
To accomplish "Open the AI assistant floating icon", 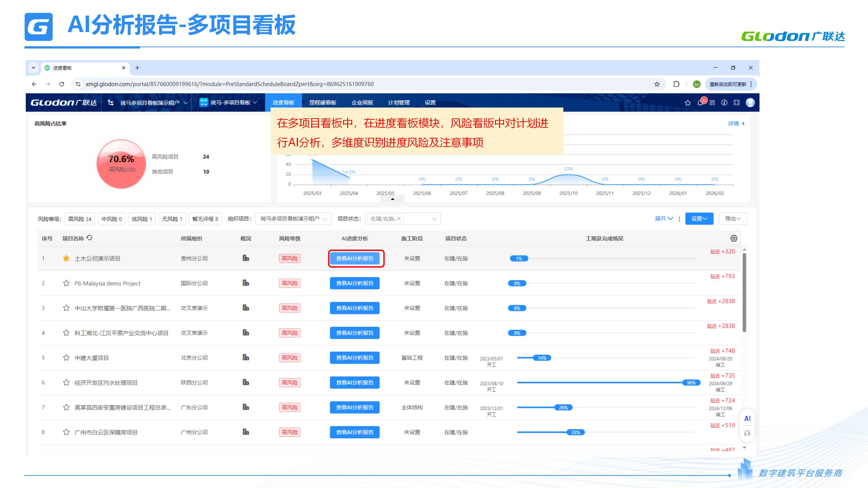I will coord(747,418).
